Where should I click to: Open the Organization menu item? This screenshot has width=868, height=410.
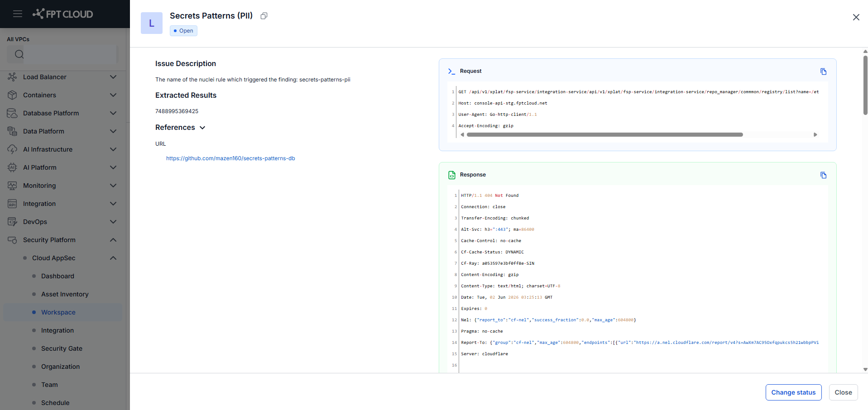(x=62, y=367)
